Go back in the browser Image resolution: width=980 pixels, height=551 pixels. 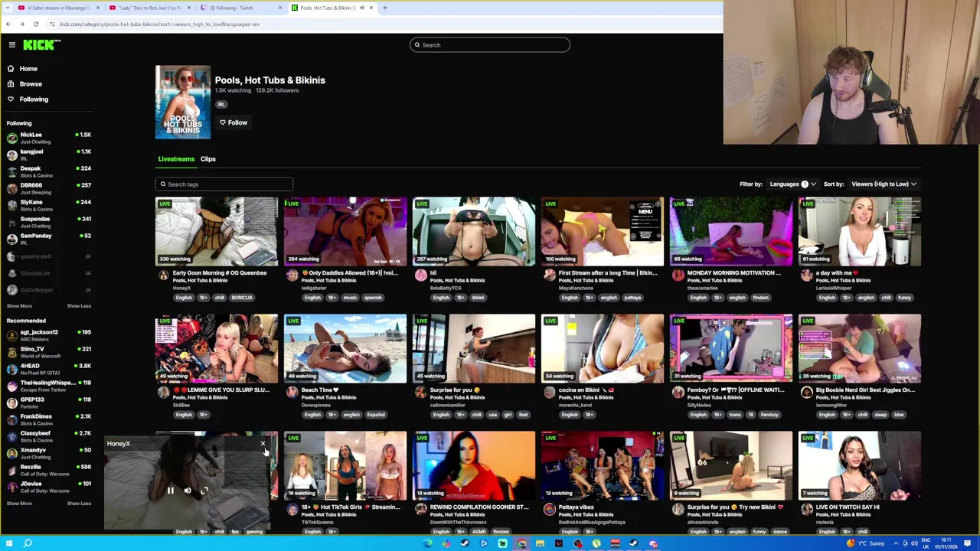pos(8,24)
